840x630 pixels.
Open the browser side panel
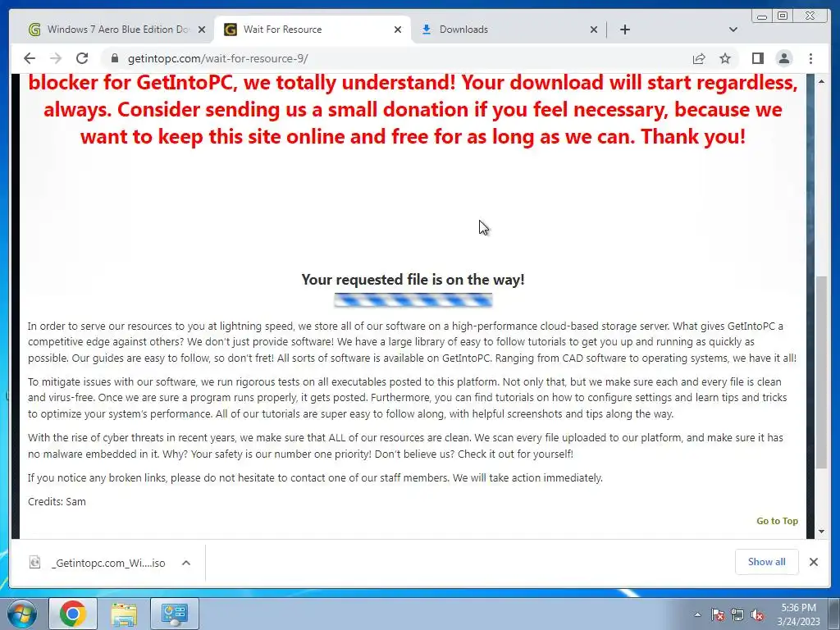click(x=757, y=58)
